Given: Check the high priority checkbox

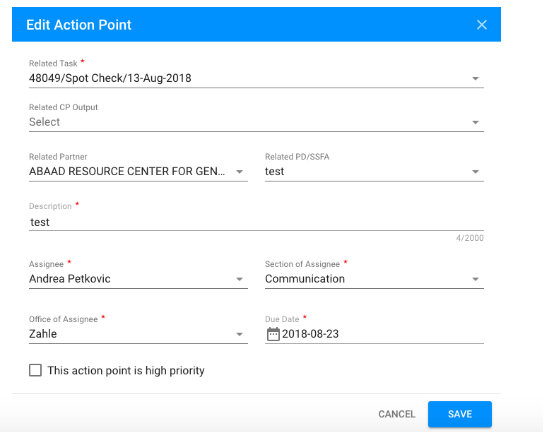Looking at the screenshot, I should [35, 370].
